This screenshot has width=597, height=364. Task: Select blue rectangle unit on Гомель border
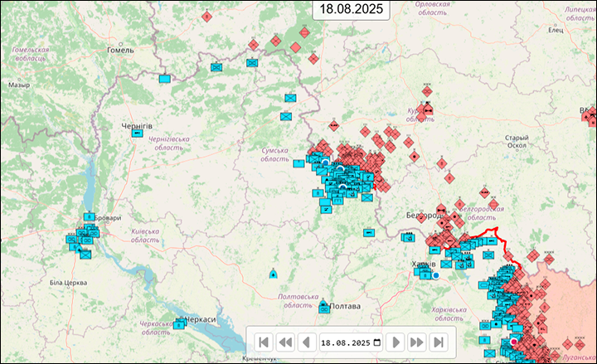(165, 79)
